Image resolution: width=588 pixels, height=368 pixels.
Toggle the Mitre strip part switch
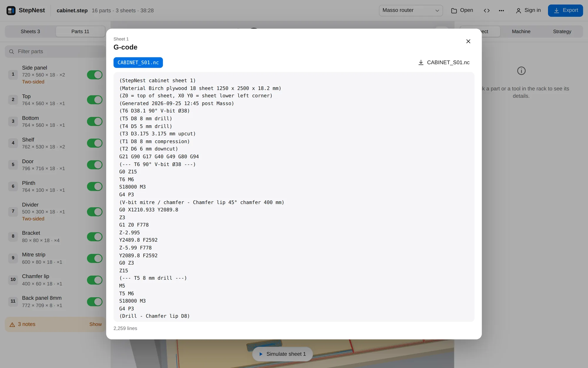tap(95, 258)
